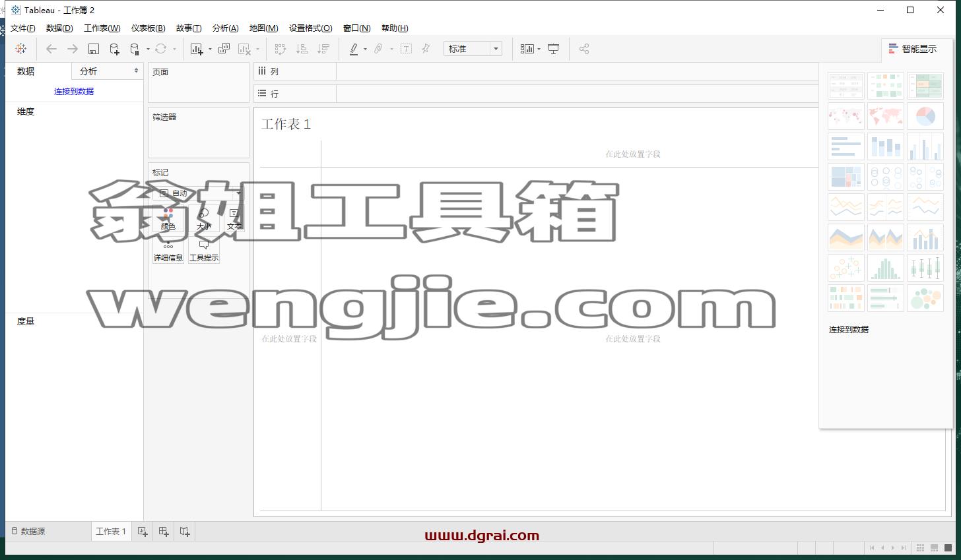Select the treemap thumbnail in Show Me
Viewport: 961px width, 560px height.
tap(845, 177)
